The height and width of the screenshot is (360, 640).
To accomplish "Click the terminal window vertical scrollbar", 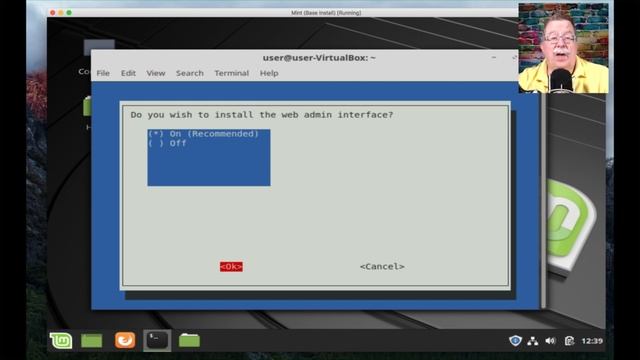I will click(x=543, y=200).
